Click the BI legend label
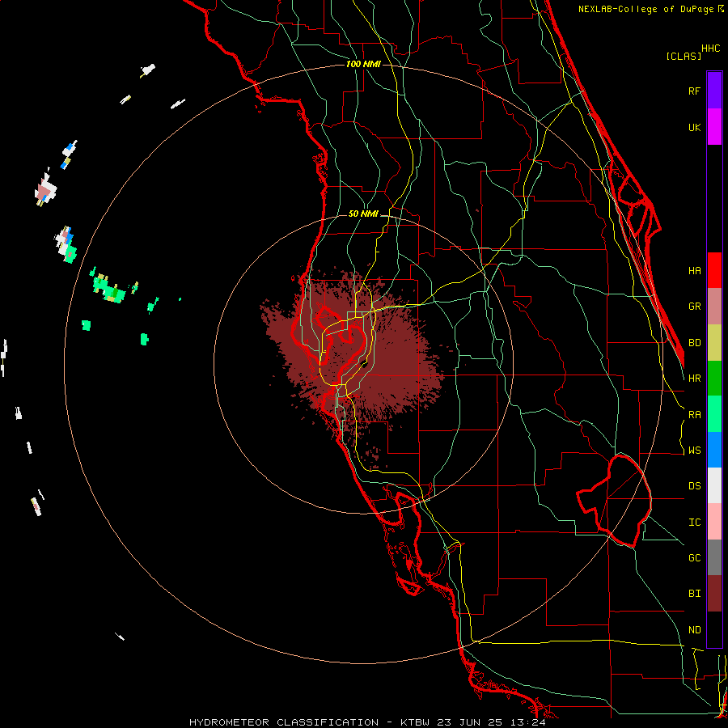Screen dimensions: 728x728 click(x=694, y=594)
